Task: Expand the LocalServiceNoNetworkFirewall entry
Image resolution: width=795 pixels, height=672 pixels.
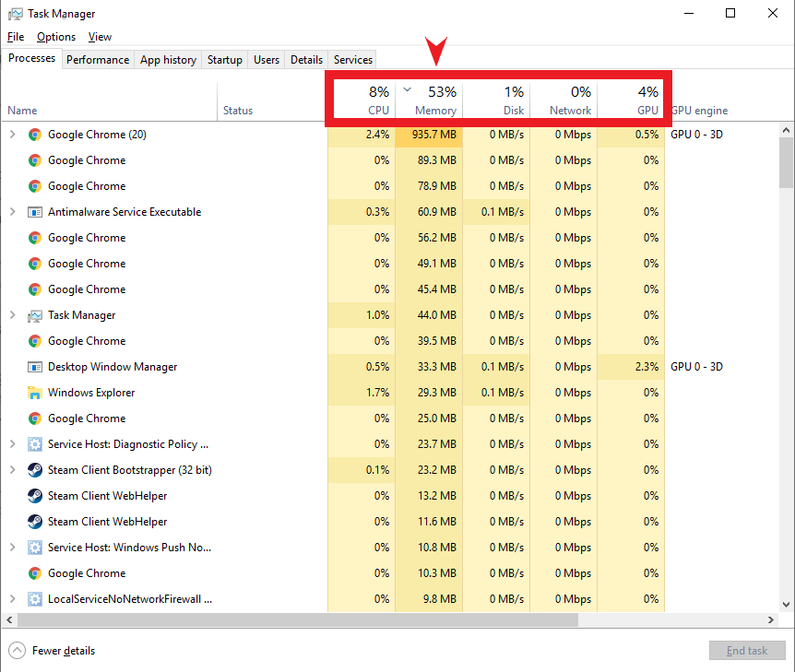Action: (x=13, y=599)
